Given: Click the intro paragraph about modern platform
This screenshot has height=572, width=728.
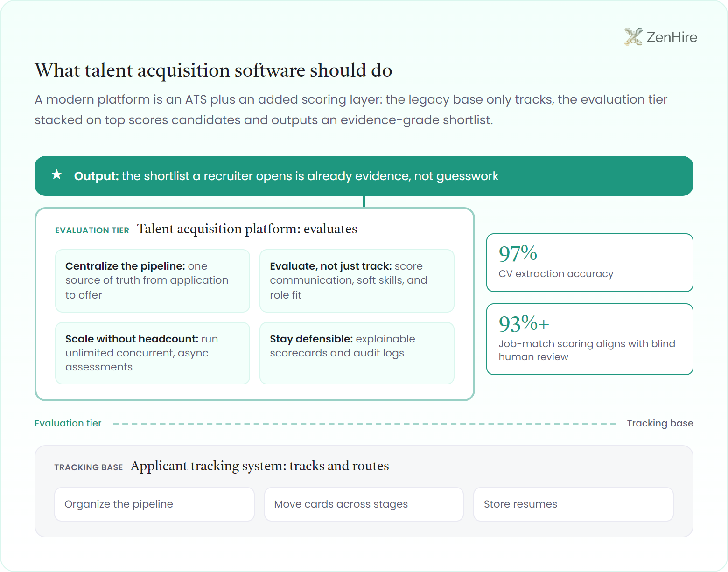Looking at the screenshot, I should click(351, 110).
